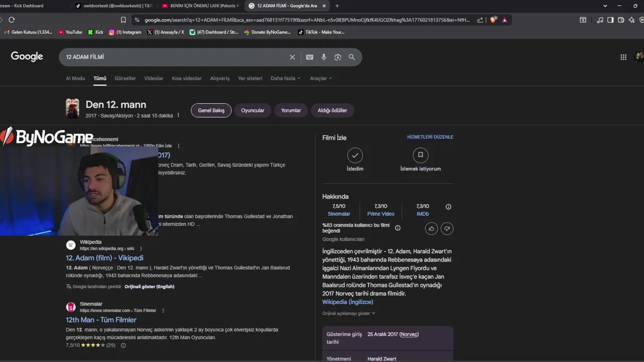
Task: Open site settings icon beside google.com URL
Action: point(136,20)
